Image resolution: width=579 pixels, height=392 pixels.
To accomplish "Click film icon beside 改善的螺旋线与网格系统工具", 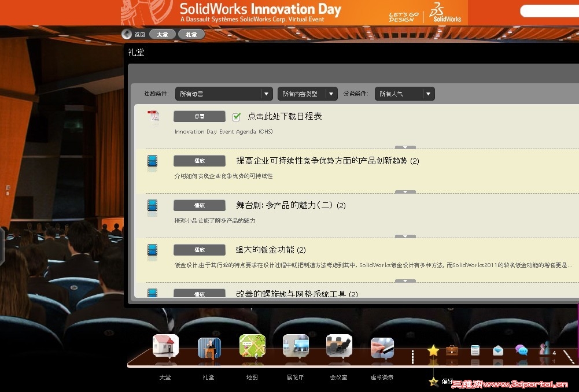I will [153, 293].
